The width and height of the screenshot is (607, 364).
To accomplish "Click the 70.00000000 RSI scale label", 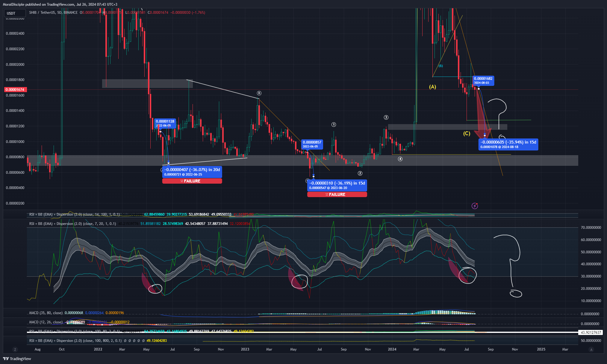I will click(x=591, y=228).
